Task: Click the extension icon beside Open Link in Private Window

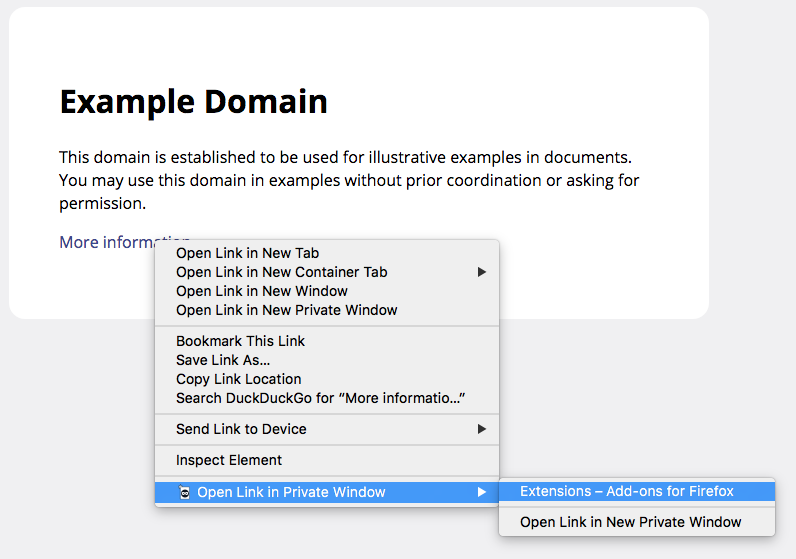Action: [x=184, y=492]
